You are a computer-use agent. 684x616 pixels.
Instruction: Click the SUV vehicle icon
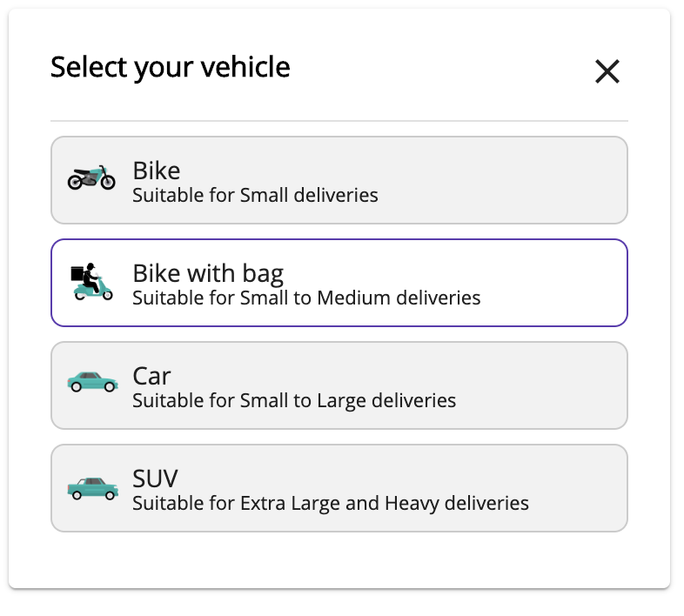tap(92, 487)
